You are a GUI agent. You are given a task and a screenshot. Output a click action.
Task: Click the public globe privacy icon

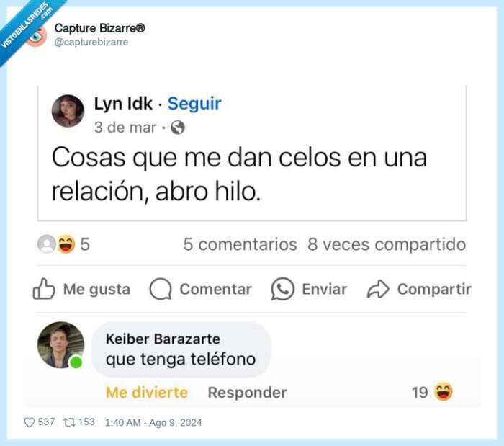pos(178,128)
